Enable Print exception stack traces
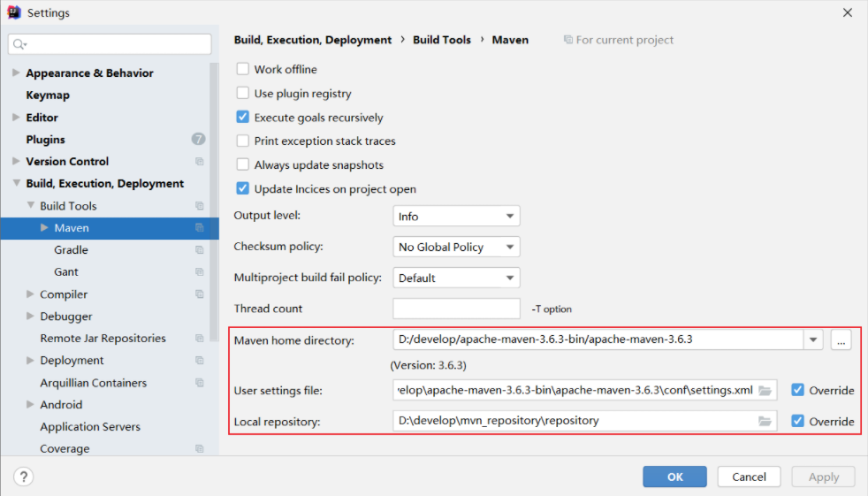Image resolution: width=868 pixels, height=496 pixels. pos(242,141)
